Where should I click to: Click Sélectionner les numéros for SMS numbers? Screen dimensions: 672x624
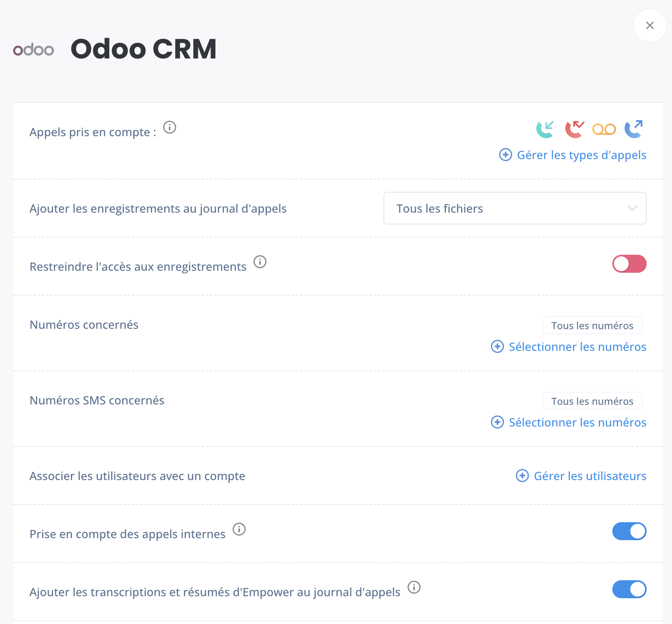[578, 422]
